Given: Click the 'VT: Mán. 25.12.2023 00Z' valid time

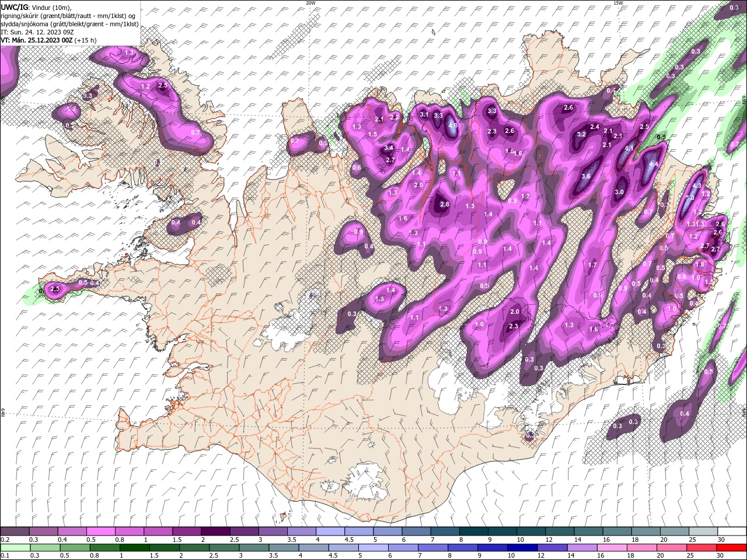Looking at the screenshot, I should [37, 40].
